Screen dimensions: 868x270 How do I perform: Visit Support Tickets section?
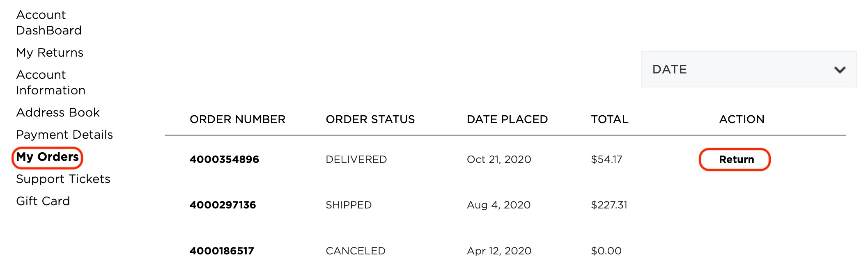63,179
